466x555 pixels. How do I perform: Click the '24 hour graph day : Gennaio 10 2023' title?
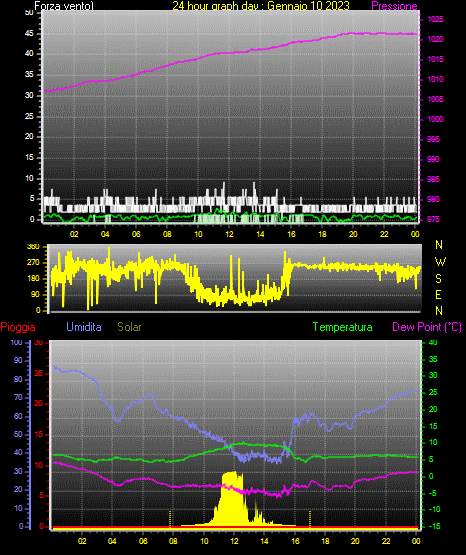pos(261,6)
